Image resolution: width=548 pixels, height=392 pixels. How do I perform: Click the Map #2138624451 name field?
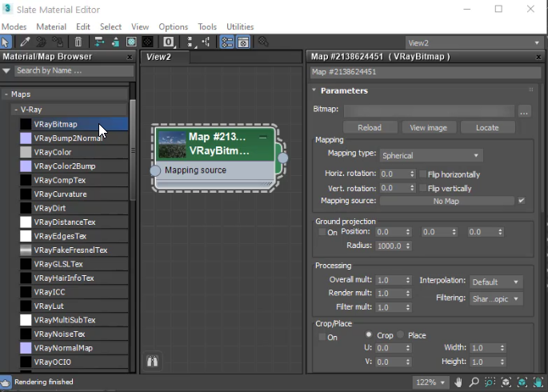tap(426, 72)
